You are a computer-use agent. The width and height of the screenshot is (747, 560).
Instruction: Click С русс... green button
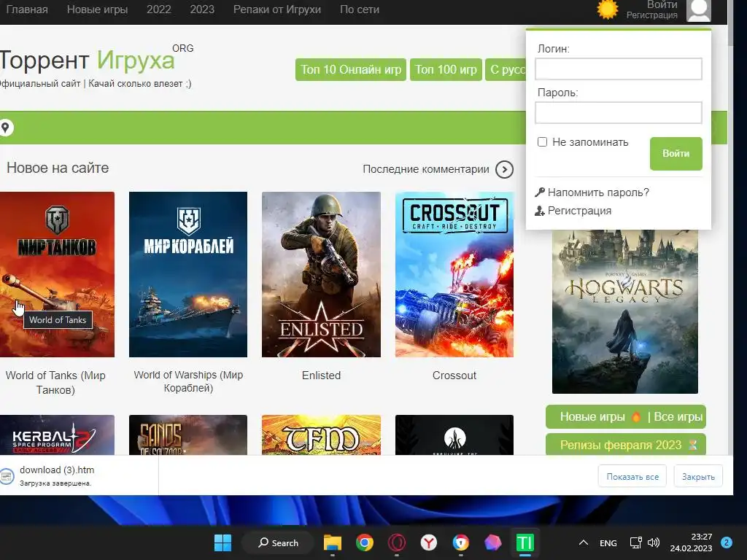click(506, 69)
